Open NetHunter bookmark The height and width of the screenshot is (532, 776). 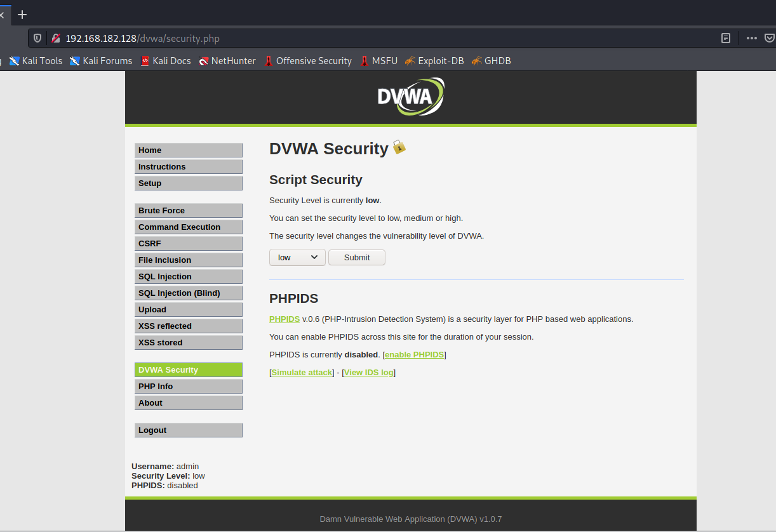(x=227, y=61)
